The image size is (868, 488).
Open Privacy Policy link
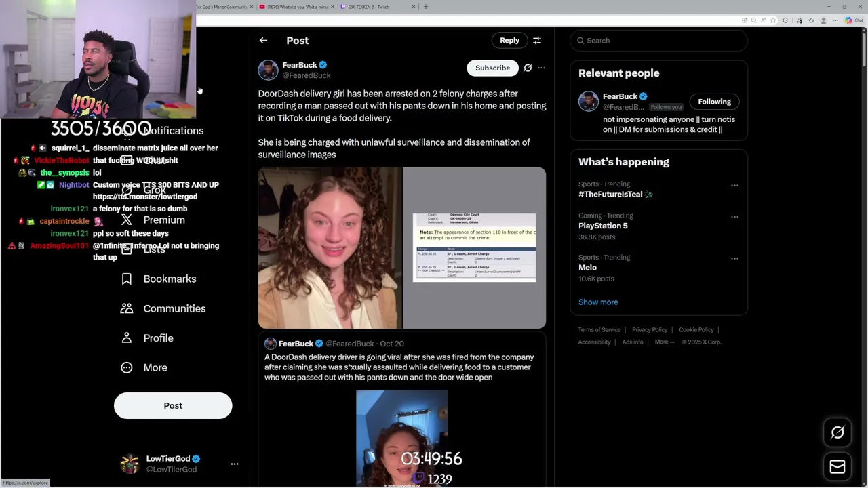point(650,330)
